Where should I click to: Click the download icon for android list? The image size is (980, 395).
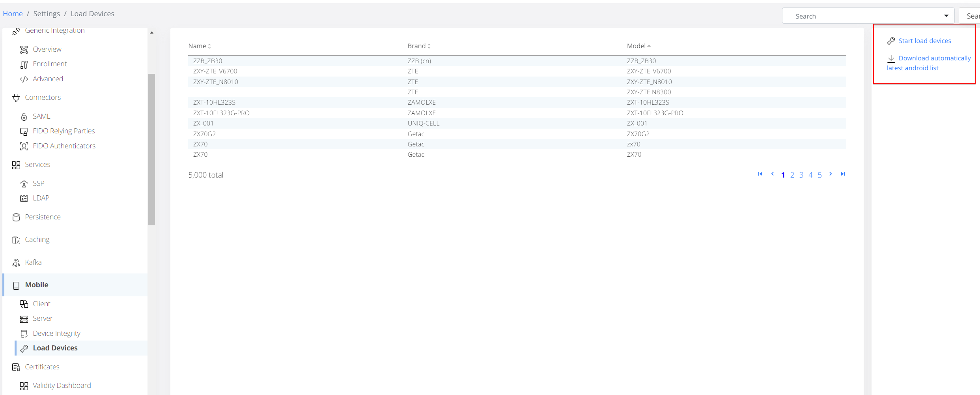click(891, 58)
